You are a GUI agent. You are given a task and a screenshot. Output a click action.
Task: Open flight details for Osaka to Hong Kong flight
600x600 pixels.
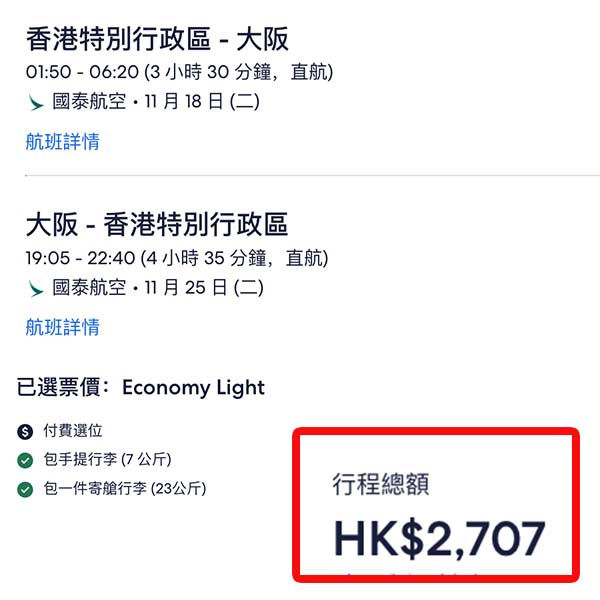click(x=62, y=327)
